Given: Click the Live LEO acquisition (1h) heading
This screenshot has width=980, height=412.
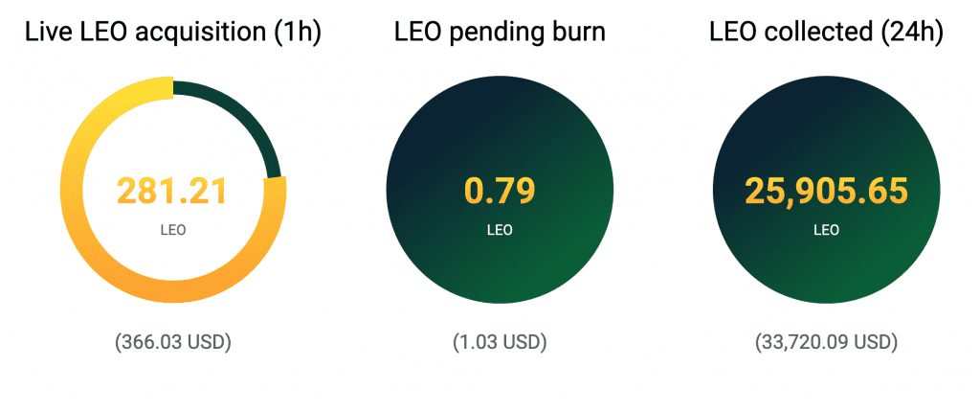Looking at the screenshot, I should (172, 34).
